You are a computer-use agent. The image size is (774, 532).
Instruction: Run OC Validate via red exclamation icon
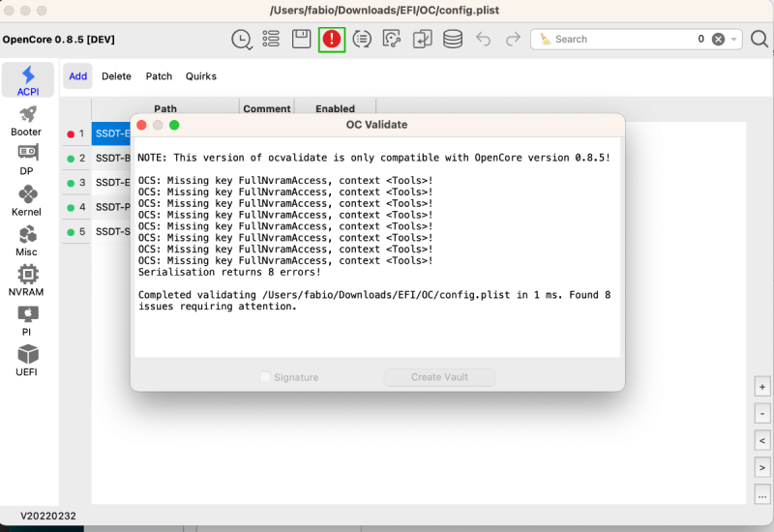[332, 39]
